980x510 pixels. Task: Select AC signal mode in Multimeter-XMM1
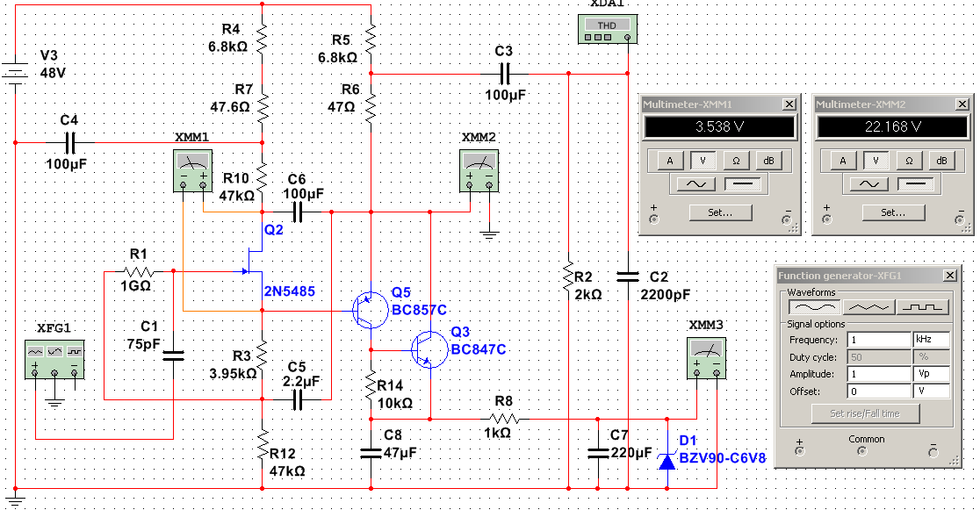(695, 184)
